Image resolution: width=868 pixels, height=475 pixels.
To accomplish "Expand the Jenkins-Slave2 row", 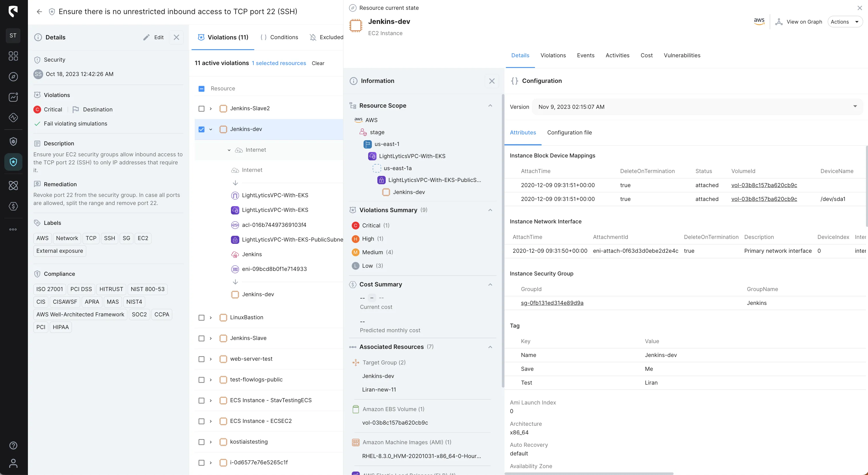I will tap(211, 109).
